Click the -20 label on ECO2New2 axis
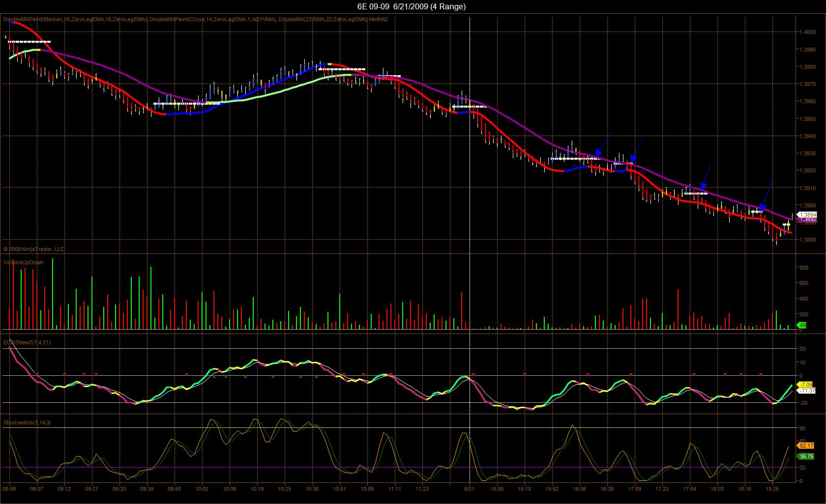This screenshot has width=826, height=504. click(x=804, y=403)
